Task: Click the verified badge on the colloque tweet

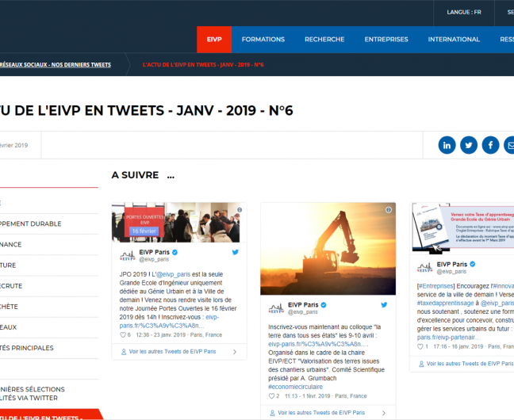Action: click(x=324, y=304)
